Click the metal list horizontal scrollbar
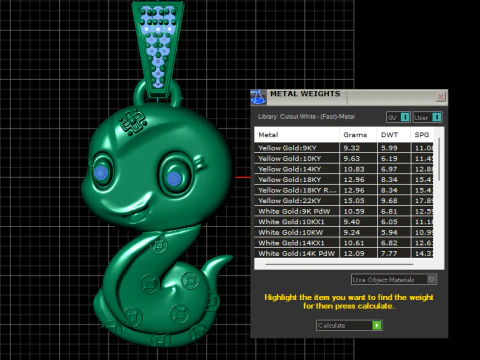Screen dimensions: 480x360 tap(339, 264)
